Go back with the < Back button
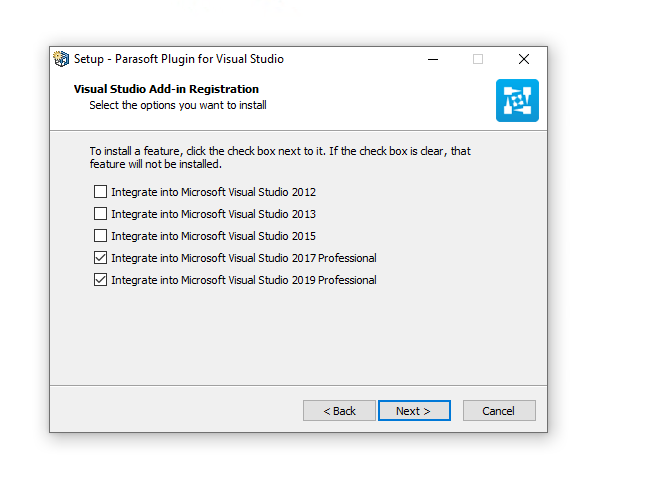The height and width of the screenshot is (501, 647). [x=339, y=411]
